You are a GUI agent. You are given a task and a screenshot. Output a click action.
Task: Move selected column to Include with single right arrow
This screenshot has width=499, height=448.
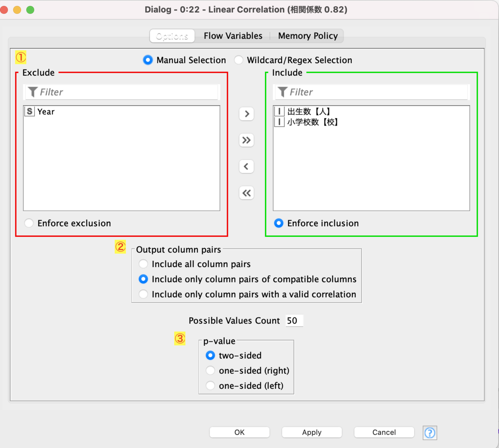[x=247, y=114]
